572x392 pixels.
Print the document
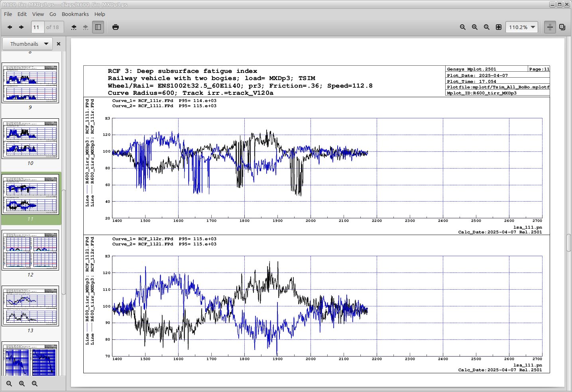coord(116,27)
